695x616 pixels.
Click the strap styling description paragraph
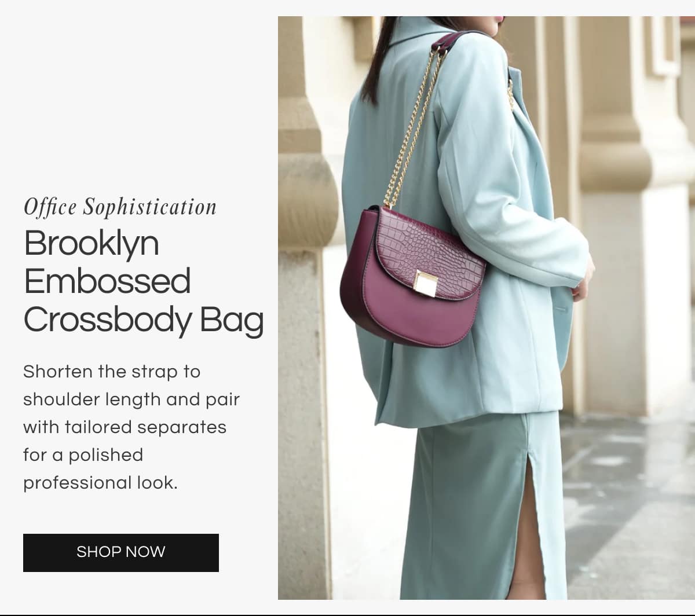coord(131,427)
